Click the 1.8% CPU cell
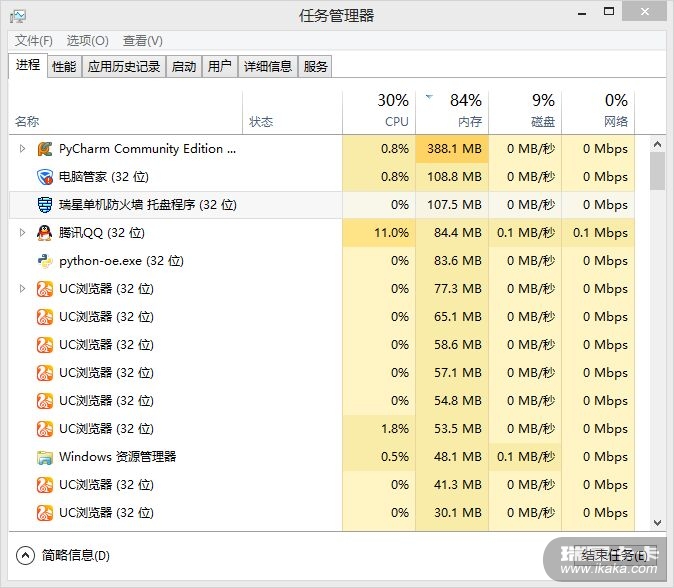This screenshot has height=588, width=674. [379, 429]
